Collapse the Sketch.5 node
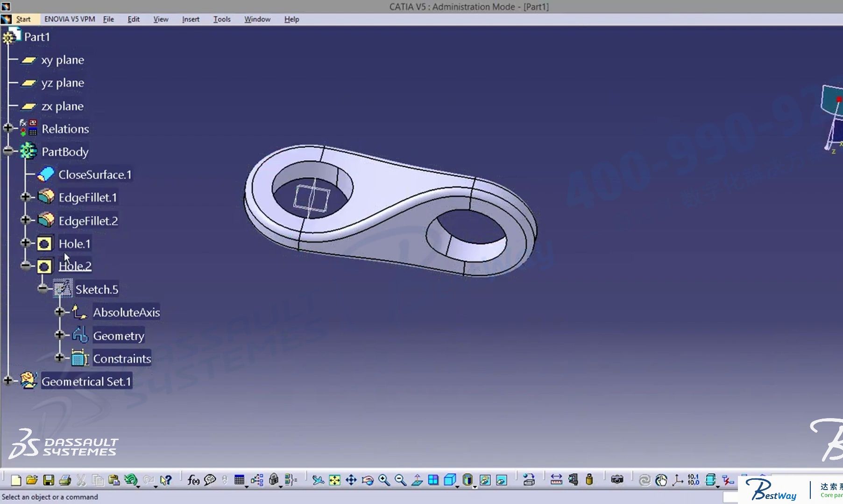 pos(43,288)
